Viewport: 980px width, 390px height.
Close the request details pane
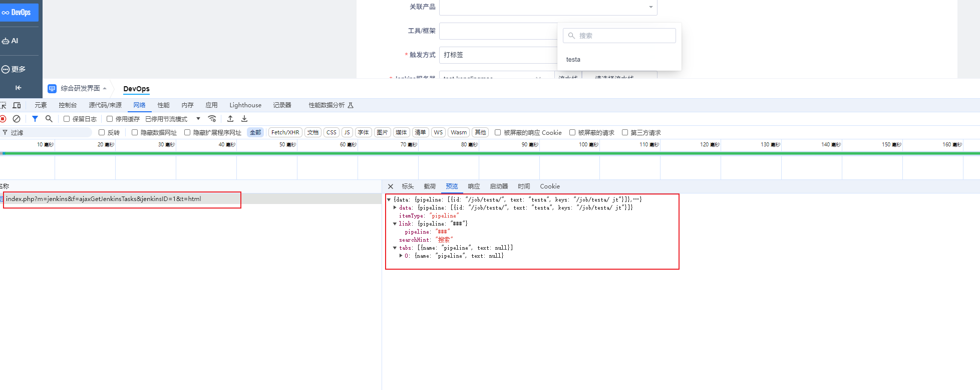391,186
